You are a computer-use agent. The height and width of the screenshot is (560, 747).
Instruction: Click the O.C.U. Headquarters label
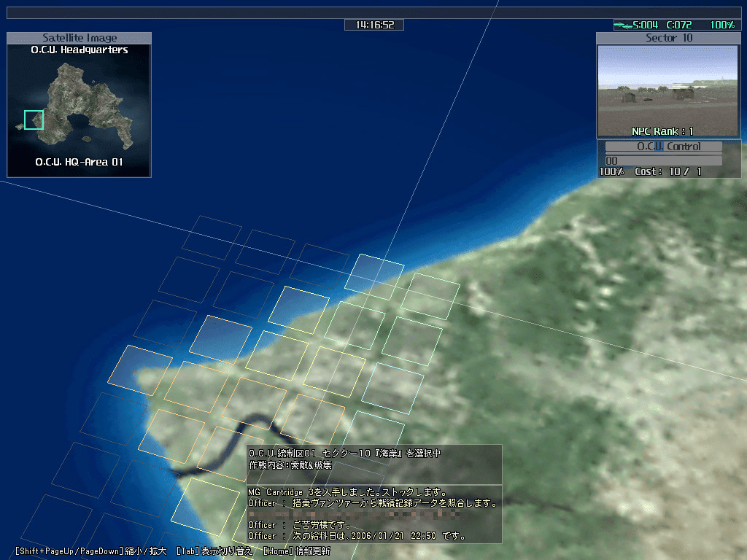pos(80,50)
